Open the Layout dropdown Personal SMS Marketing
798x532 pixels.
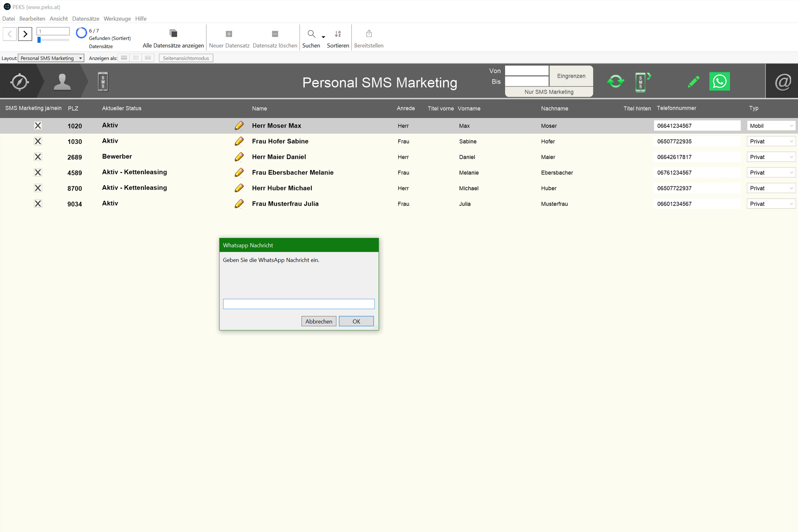point(51,58)
